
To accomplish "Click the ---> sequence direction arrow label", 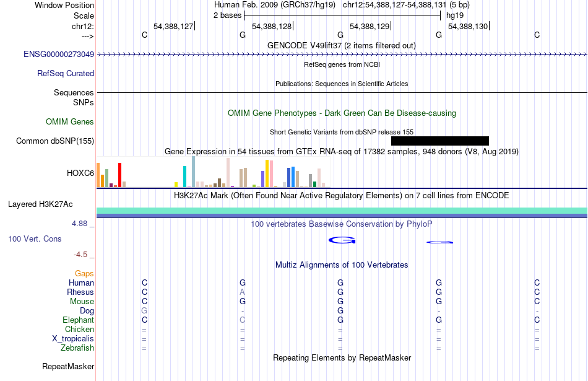I will click(x=88, y=36).
